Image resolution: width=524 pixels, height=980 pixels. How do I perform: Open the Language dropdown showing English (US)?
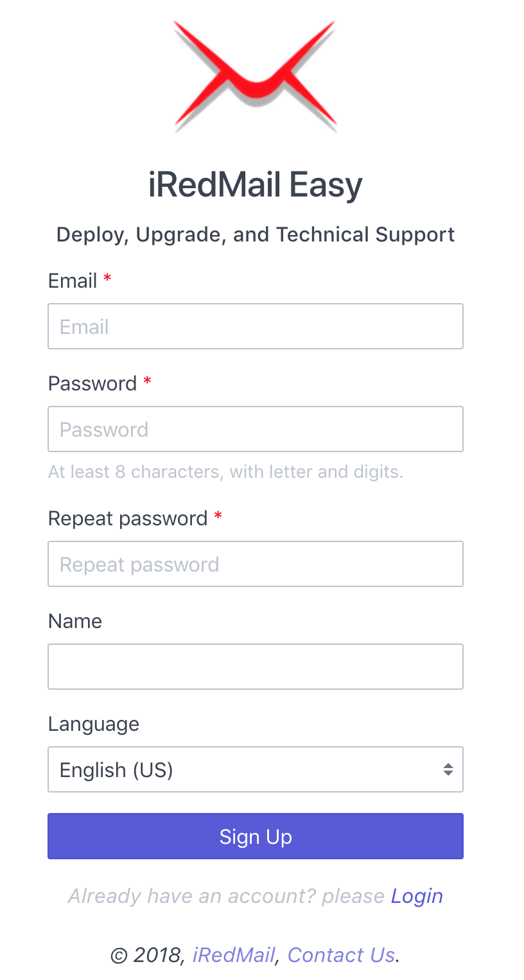[x=256, y=769]
